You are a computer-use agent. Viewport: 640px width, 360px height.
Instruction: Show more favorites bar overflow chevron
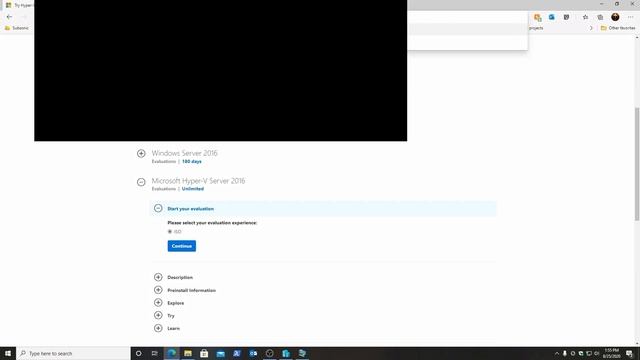click(x=591, y=28)
